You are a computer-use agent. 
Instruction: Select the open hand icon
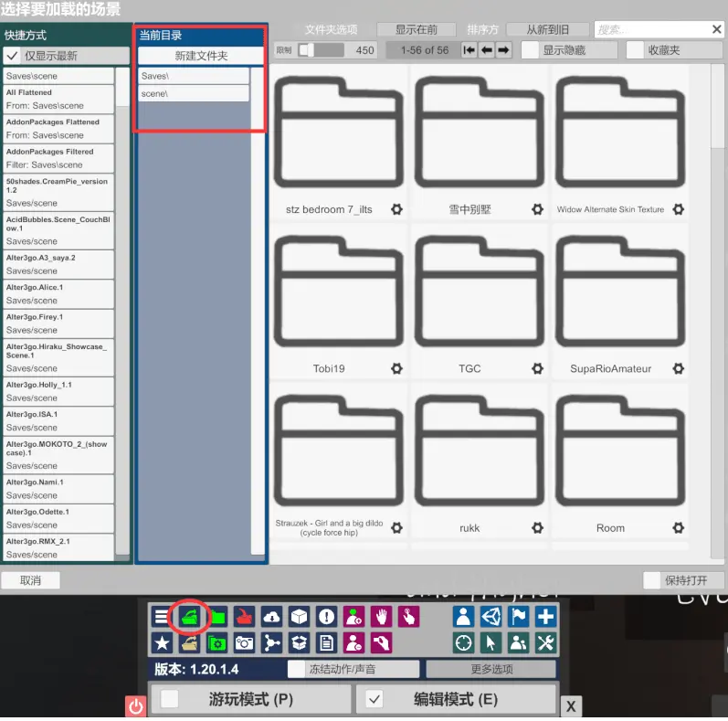381,617
